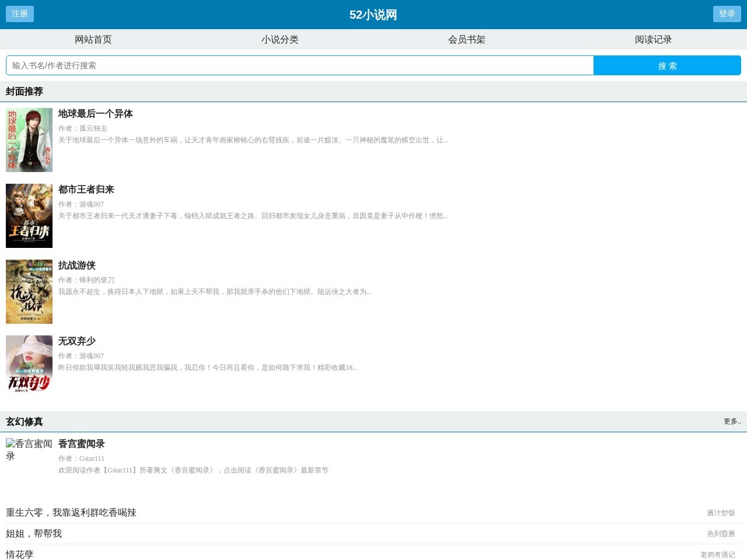The width and height of the screenshot is (747, 560).
Task: View 阅读记录 reading history
Action: [x=652, y=39]
